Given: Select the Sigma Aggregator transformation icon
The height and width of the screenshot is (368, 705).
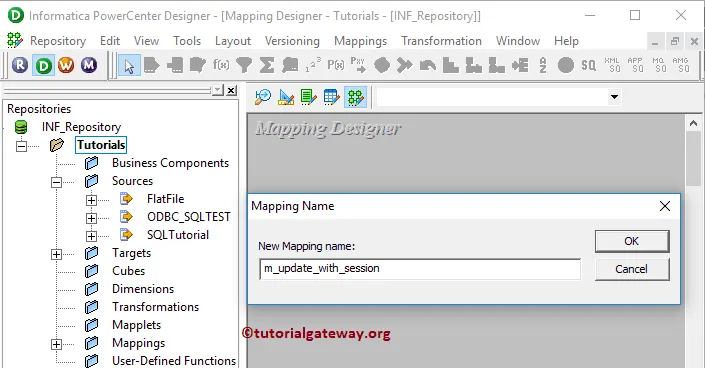Looking at the screenshot, I should coord(267,65).
